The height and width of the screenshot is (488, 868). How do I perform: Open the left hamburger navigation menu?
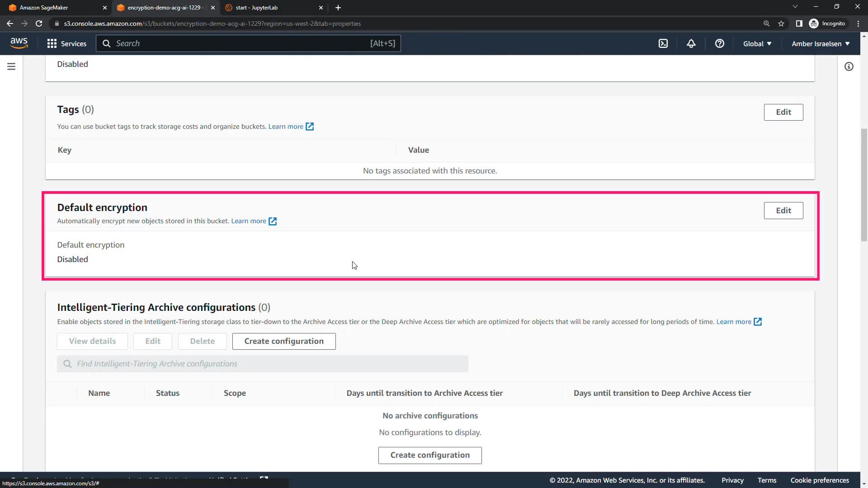click(x=11, y=66)
